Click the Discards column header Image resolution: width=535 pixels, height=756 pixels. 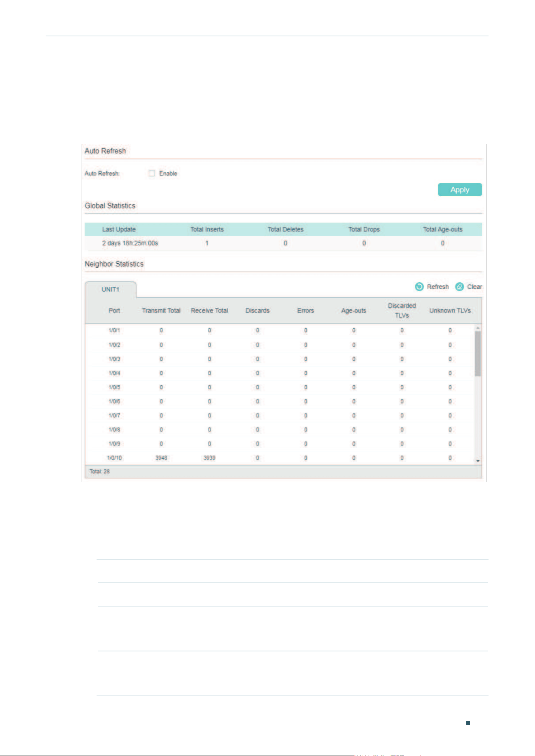coord(257,311)
